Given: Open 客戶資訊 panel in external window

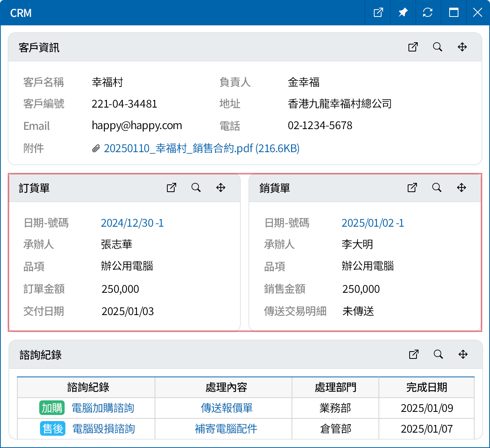Looking at the screenshot, I should [x=413, y=47].
